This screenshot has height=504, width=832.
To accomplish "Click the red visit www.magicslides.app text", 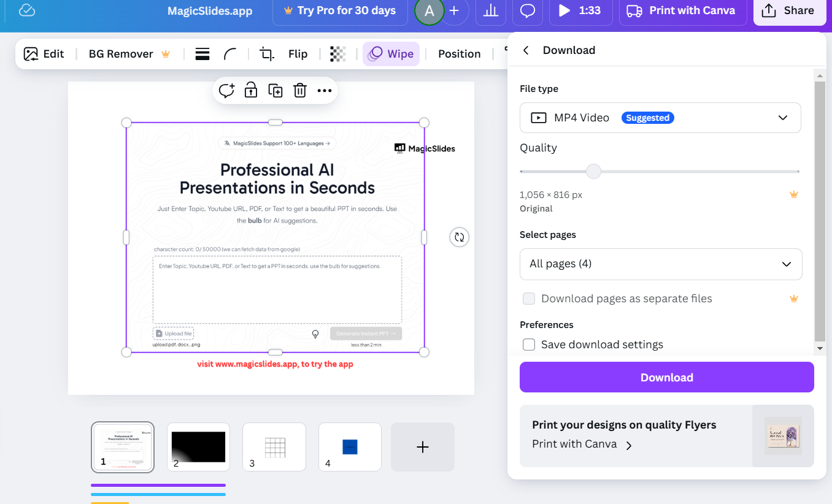I will click(275, 364).
